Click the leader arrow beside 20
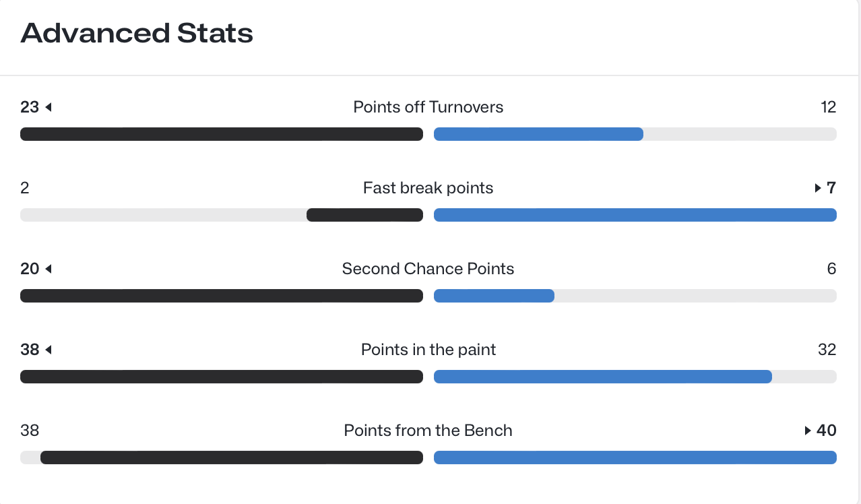 [49, 269]
